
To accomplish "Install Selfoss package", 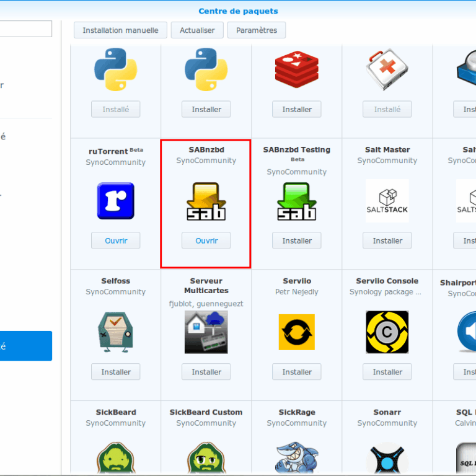I will coord(116,372).
